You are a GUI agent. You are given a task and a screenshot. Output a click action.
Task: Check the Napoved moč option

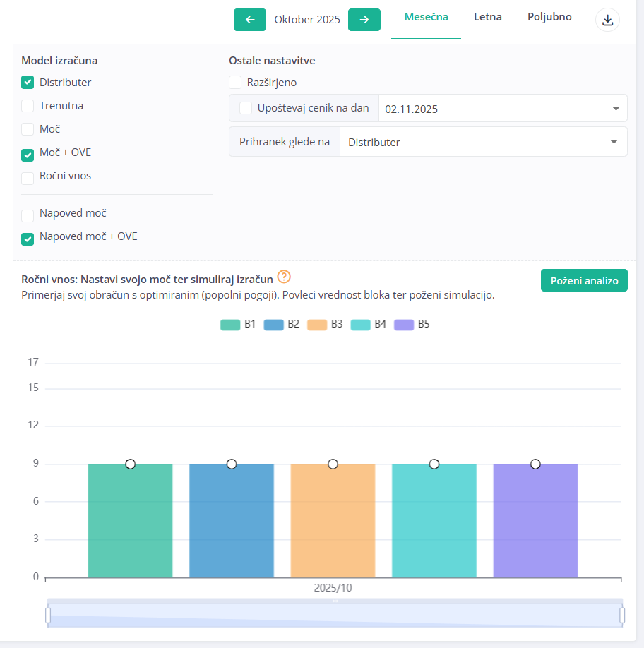pos(28,215)
